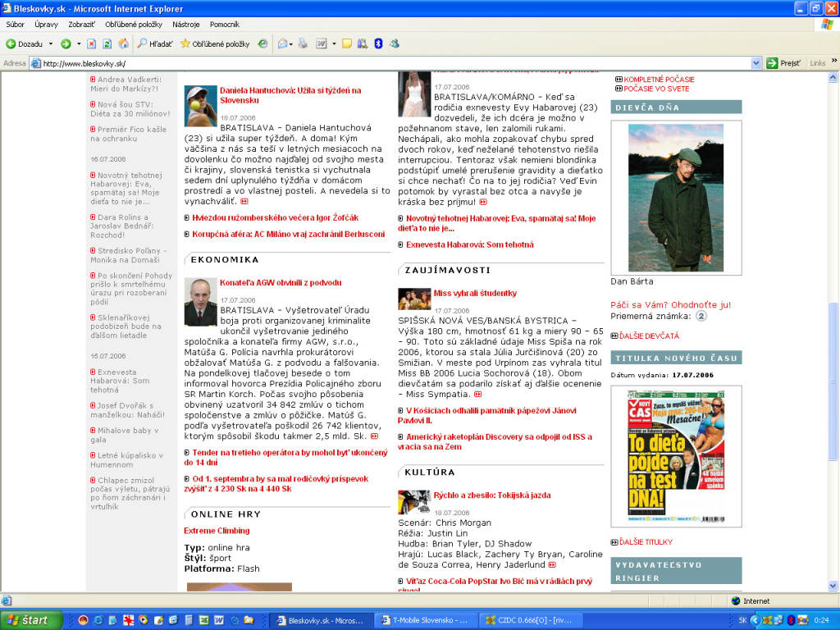The width and height of the screenshot is (840, 630).
Task: Click the Mail toolbar icon
Action: point(282,44)
